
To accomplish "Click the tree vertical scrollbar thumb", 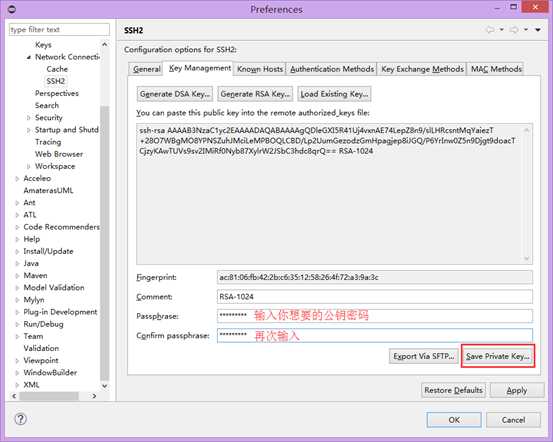I will (105, 243).
